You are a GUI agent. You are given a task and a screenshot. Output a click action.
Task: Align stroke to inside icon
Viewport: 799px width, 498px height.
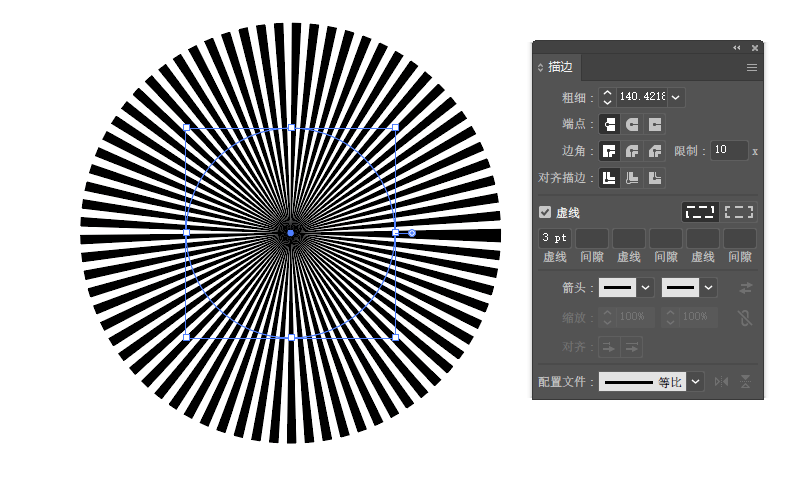(x=632, y=178)
